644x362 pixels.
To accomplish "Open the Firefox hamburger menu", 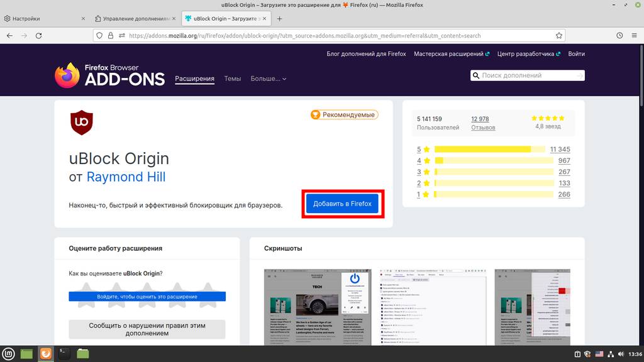I will tap(635, 36).
